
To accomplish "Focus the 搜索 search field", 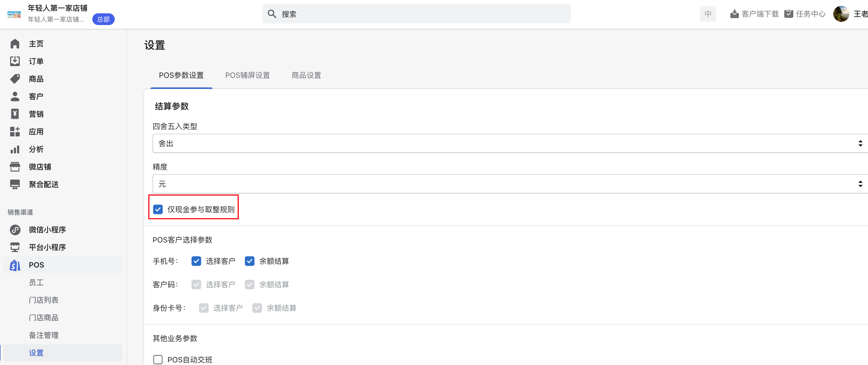I will (416, 14).
